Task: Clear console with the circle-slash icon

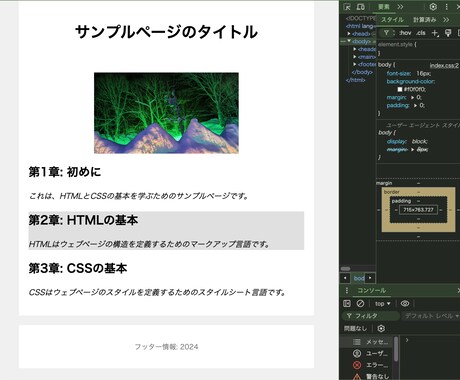Action: 360,303
